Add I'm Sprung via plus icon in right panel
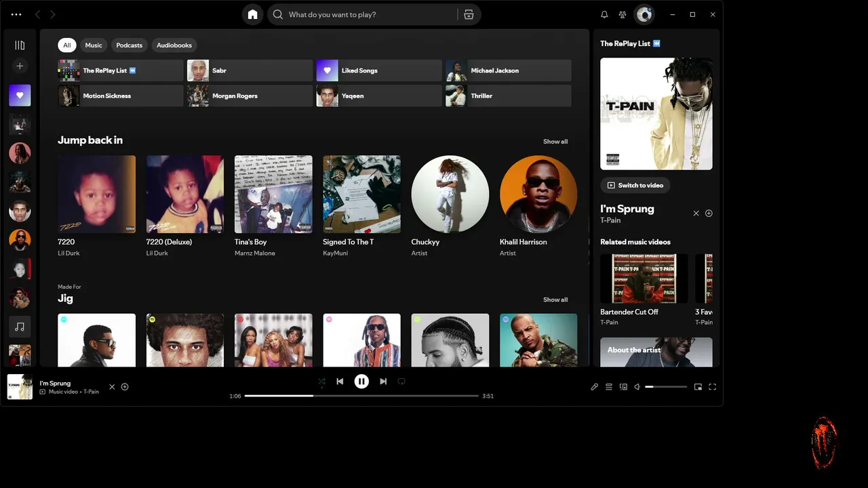 (709, 213)
